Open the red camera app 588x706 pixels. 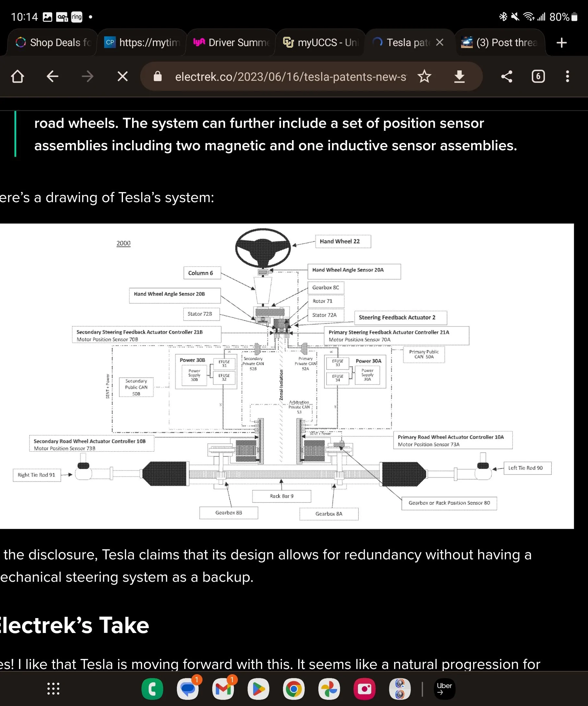[x=364, y=689]
